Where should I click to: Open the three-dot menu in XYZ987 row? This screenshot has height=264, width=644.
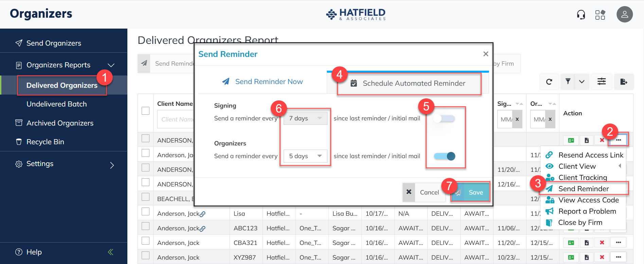coord(619,257)
